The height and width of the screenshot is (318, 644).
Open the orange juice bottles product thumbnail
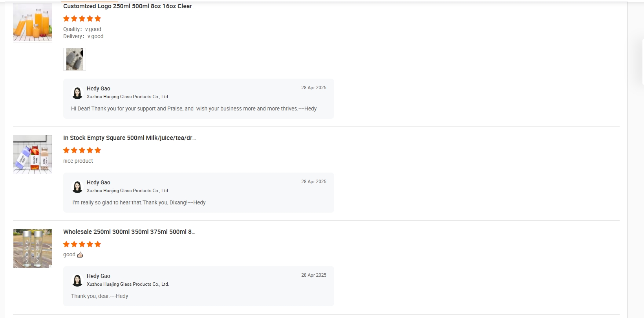(33, 22)
